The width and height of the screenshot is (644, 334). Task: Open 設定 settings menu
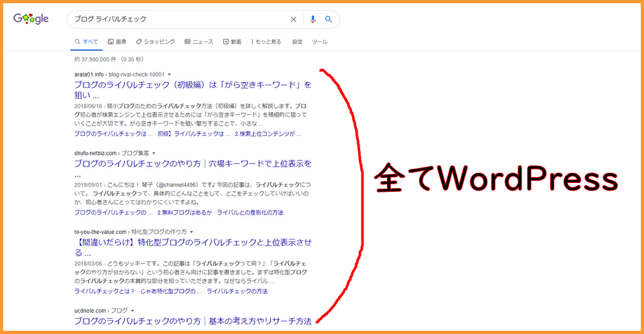297,42
